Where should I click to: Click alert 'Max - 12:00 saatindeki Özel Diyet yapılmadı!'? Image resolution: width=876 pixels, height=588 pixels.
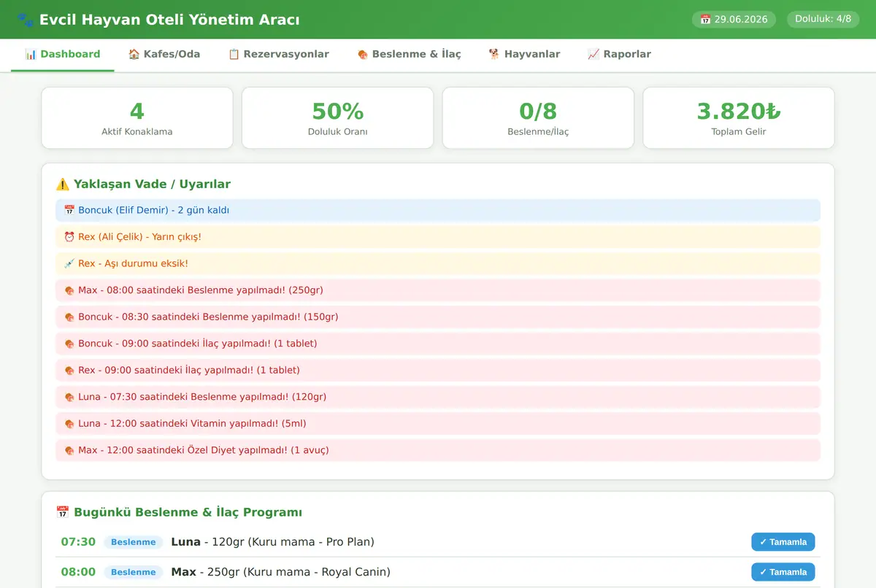438,450
